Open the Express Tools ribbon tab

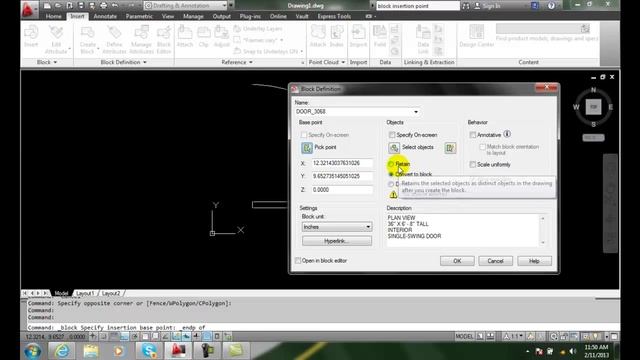pos(334,16)
